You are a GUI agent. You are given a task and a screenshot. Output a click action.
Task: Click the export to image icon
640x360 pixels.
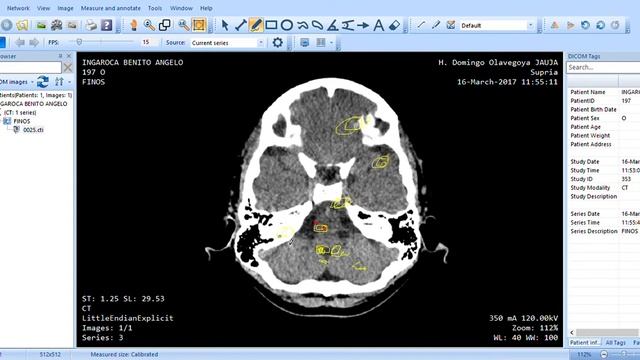pos(41,25)
